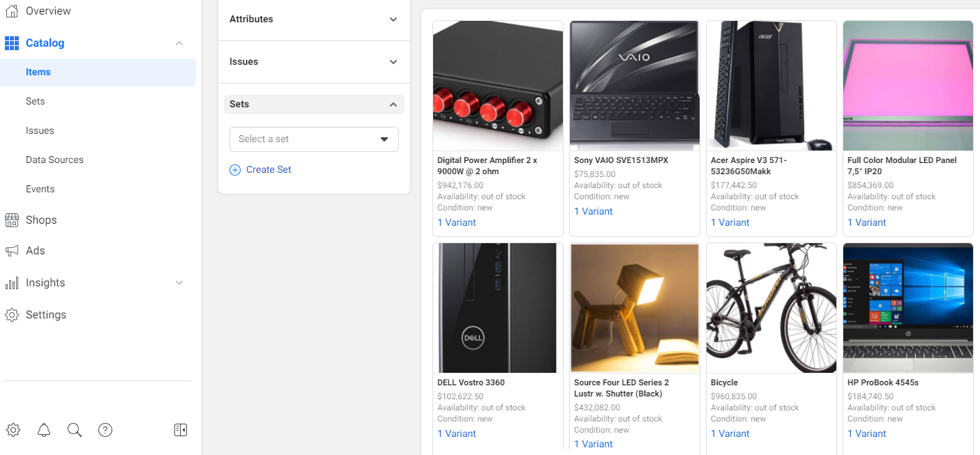Click the Ads megaphone icon
980x455 pixels.
click(x=12, y=251)
